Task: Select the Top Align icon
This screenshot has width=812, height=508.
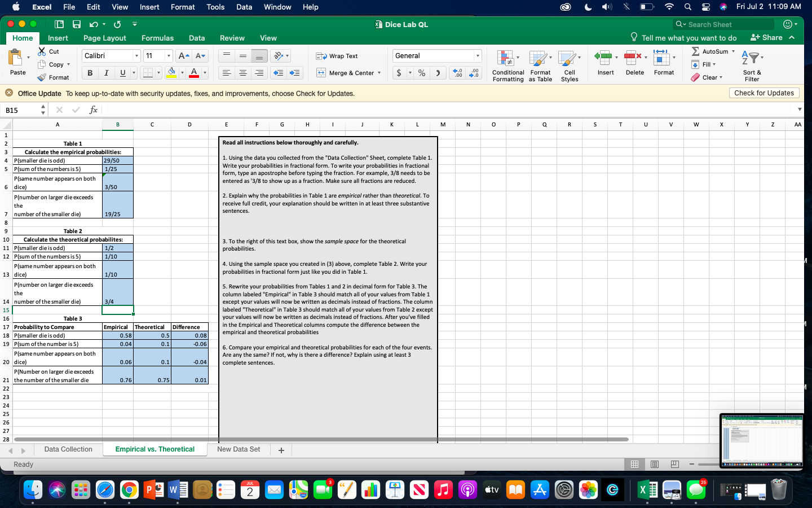Action: coord(227,56)
